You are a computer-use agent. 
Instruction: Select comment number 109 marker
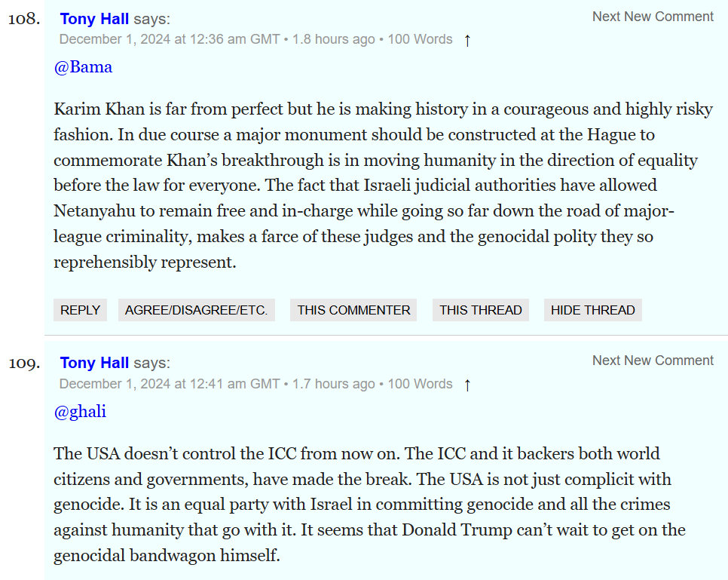coord(23,363)
